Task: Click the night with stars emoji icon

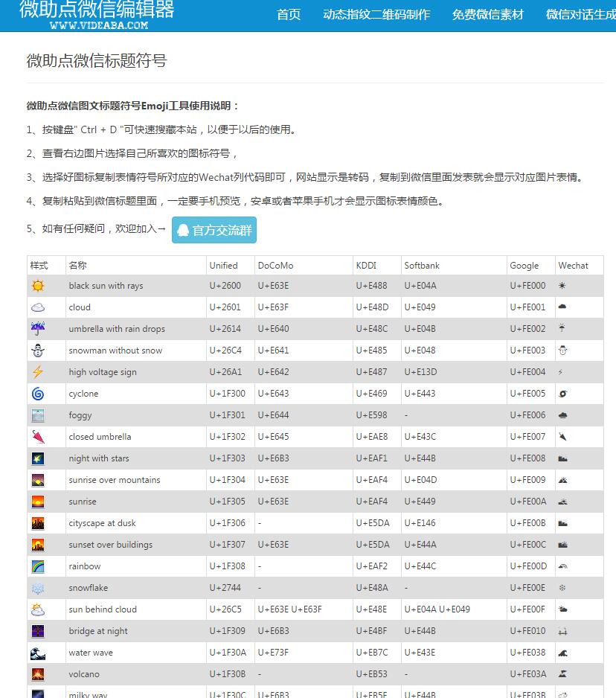Action: point(38,458)
